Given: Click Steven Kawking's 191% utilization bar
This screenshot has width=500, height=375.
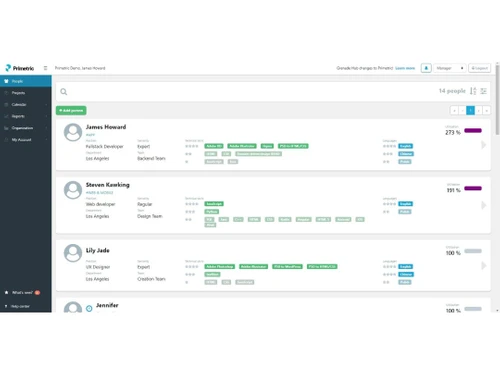Looking at the screenshot, I should pyautogui.click(x=473, y=188).
